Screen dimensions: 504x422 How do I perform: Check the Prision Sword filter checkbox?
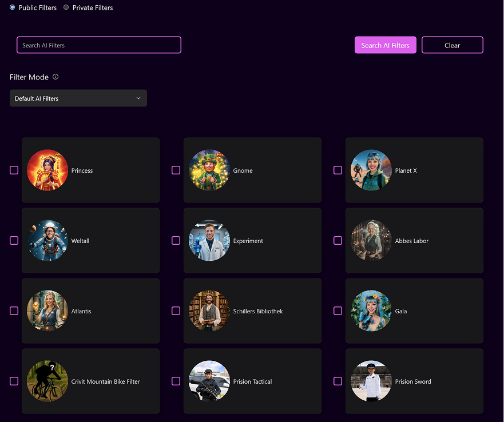[x=338, y=381]
